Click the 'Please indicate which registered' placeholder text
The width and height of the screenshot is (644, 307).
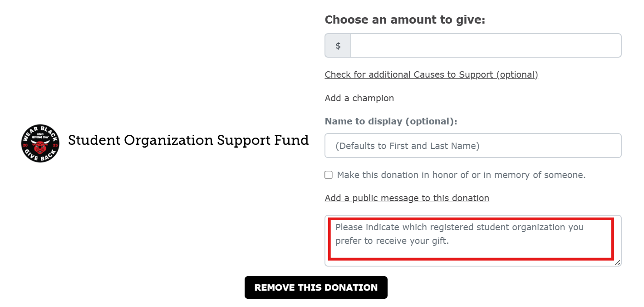[459, 227]
